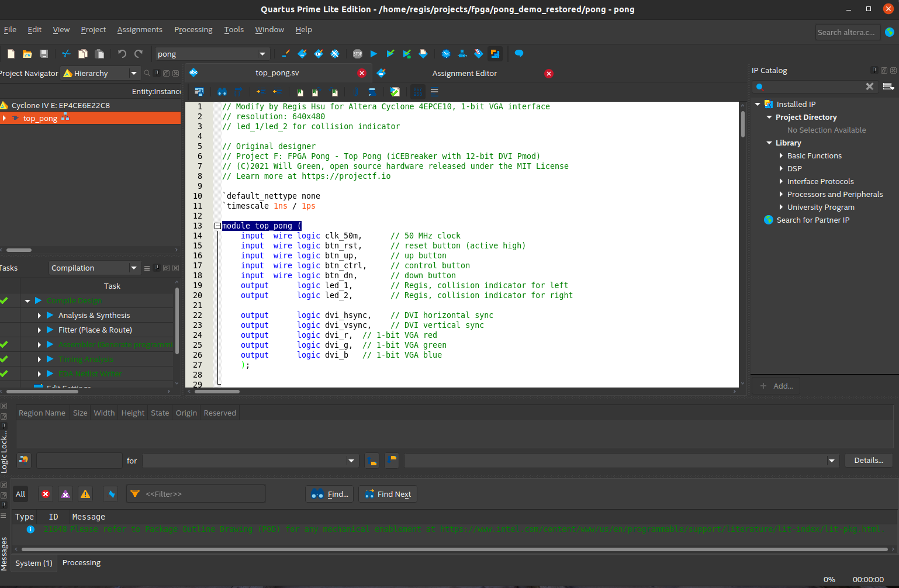Click the Stop Processing icon
This screenshot has height=588, width=899.
pos(358,54)
